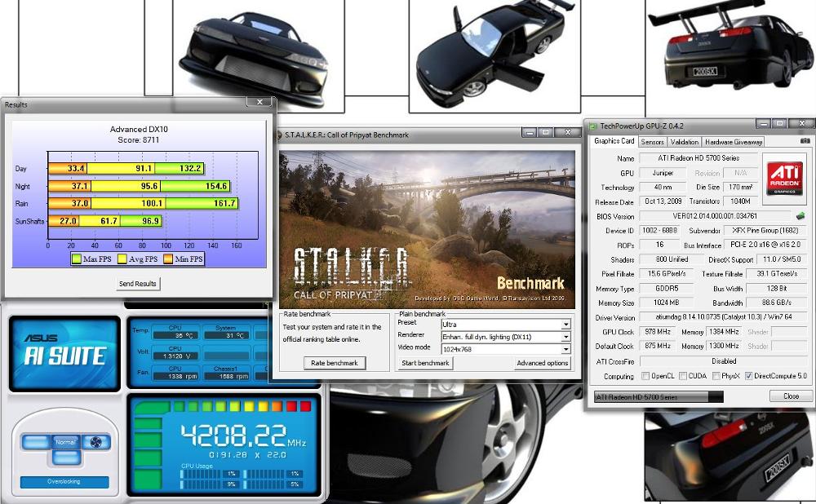Click the Release Date Oct 13, 2009 field
The height and width of the screenshot is (504, 816).
pos(663,201)
